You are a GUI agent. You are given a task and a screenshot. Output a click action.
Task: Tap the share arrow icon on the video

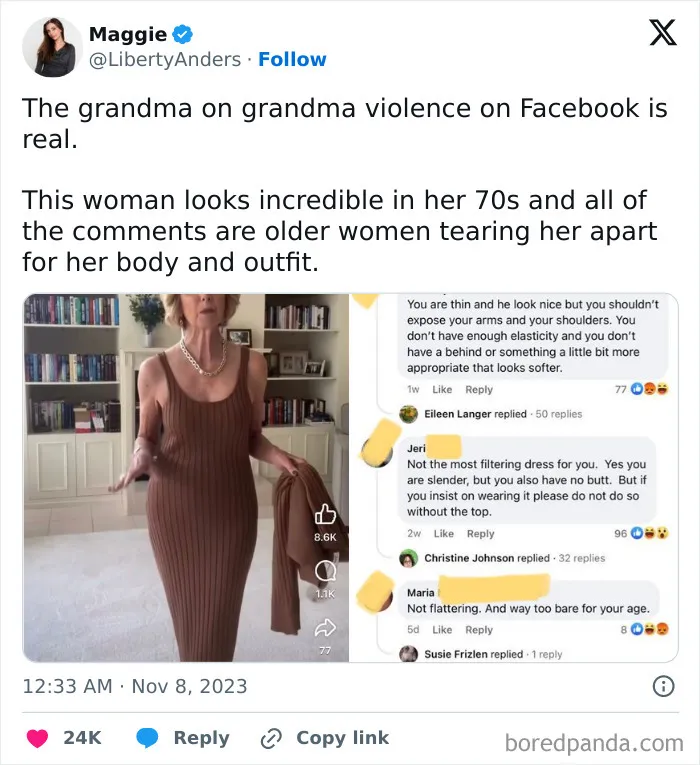325,628
